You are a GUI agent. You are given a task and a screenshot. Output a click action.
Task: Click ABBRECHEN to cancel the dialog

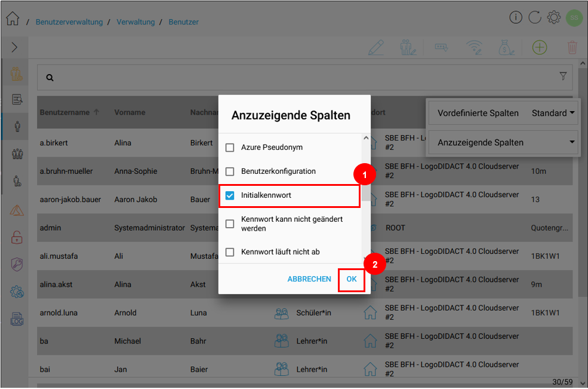(309, 280)
